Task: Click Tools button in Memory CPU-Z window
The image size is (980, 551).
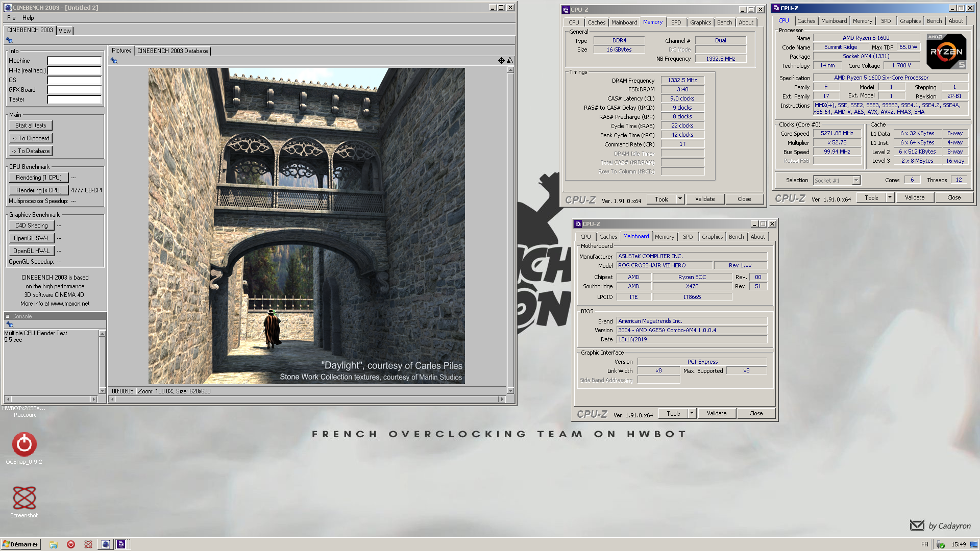Action: [x=661, y=199]
